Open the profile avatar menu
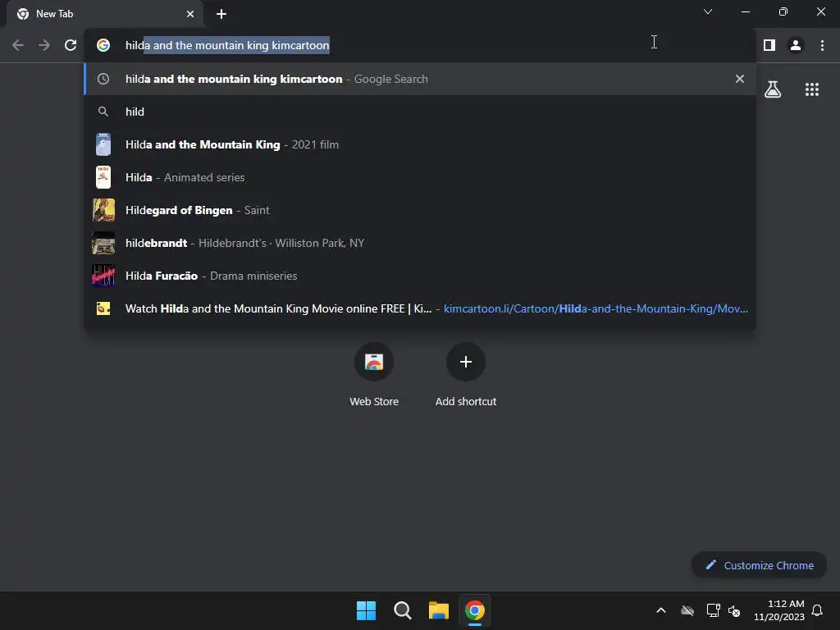840x630 pixels. tap(796, 45)
